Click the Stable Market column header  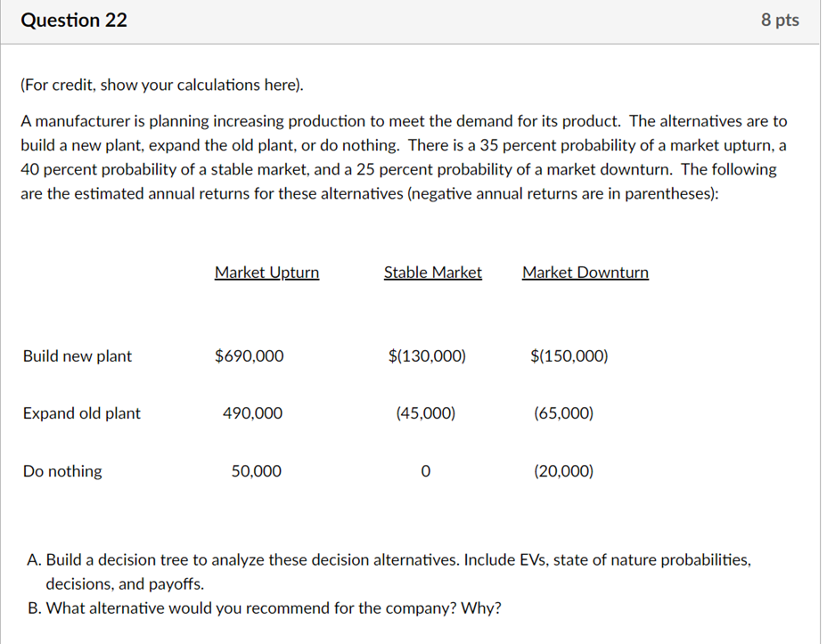pos(432,273)
